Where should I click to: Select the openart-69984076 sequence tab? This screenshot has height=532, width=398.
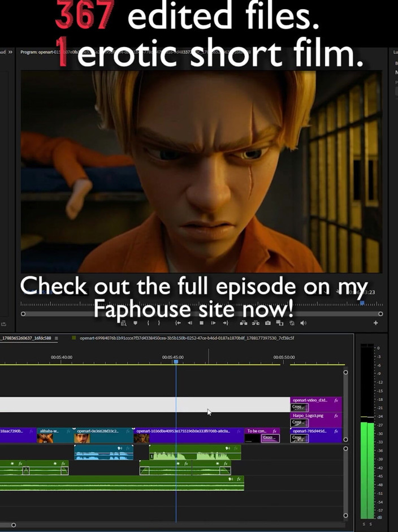tap(187, 338)
